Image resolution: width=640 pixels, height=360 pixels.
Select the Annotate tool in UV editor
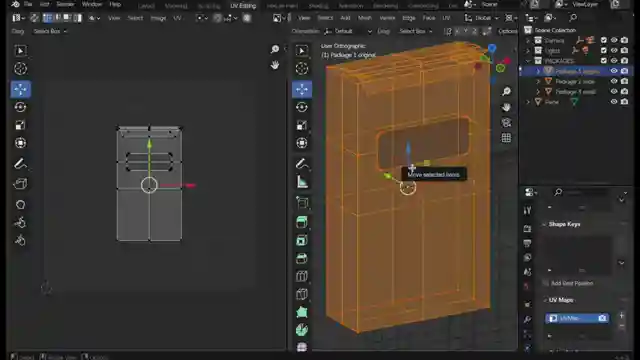tap(20, 164)
